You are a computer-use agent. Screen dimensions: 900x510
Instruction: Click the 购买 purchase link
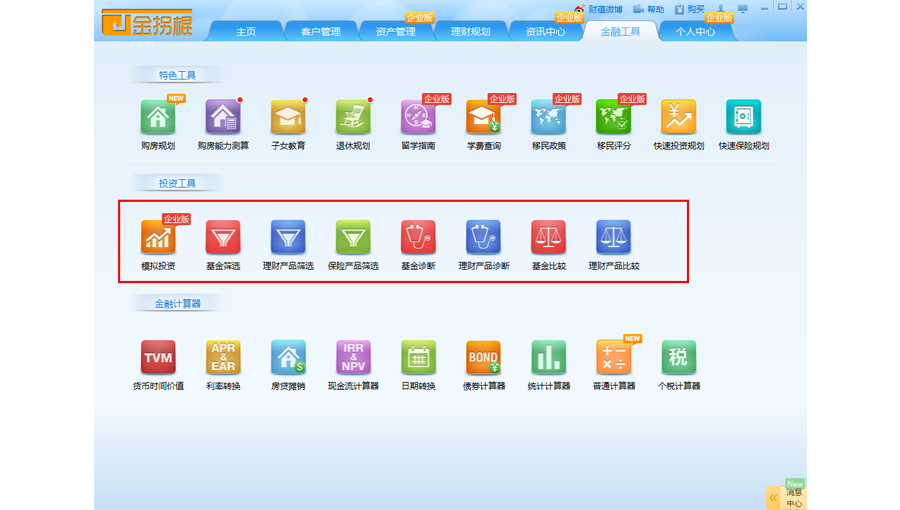pyautogui.click(x=689, y=9)
